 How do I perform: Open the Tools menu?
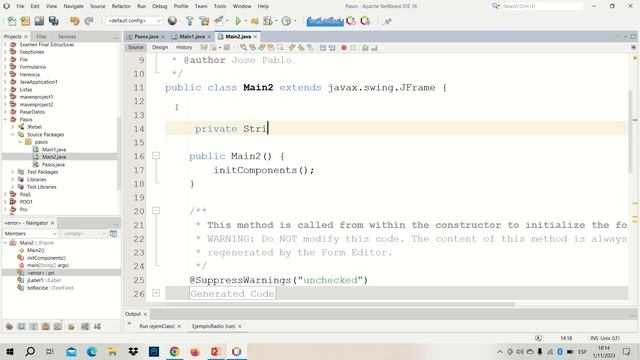click(220, 6)
